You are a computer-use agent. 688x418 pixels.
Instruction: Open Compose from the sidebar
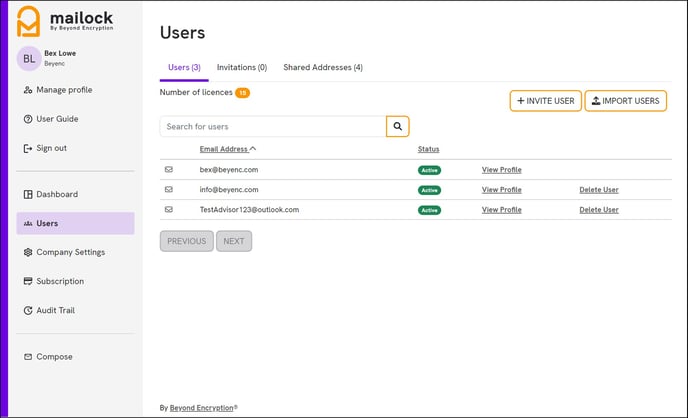(54, 357)
